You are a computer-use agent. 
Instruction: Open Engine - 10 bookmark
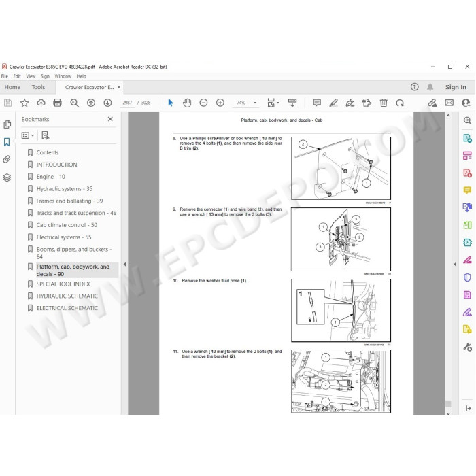pos(51,177)
